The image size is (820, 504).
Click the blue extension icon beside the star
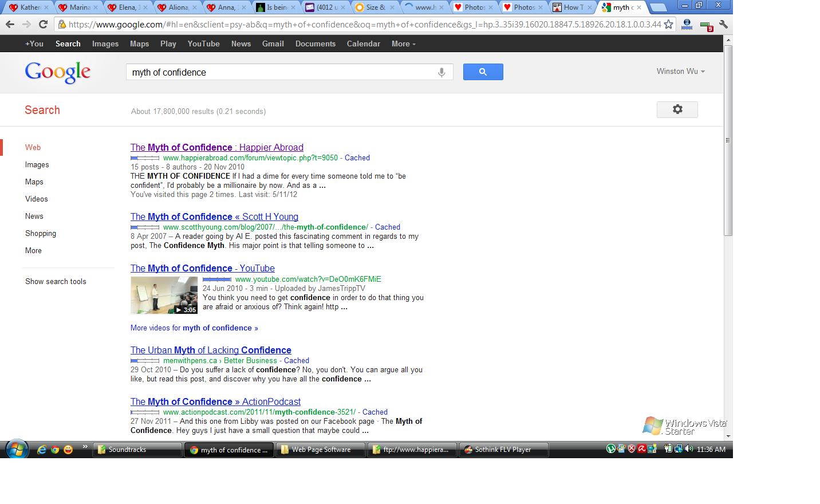[x=687, y=25]
